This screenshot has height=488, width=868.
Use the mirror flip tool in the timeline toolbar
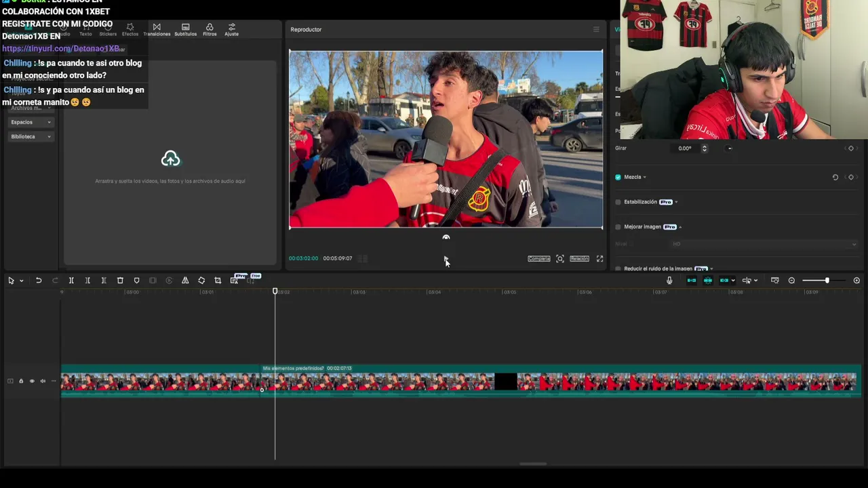pyautogui.click(x=185, y=281)
